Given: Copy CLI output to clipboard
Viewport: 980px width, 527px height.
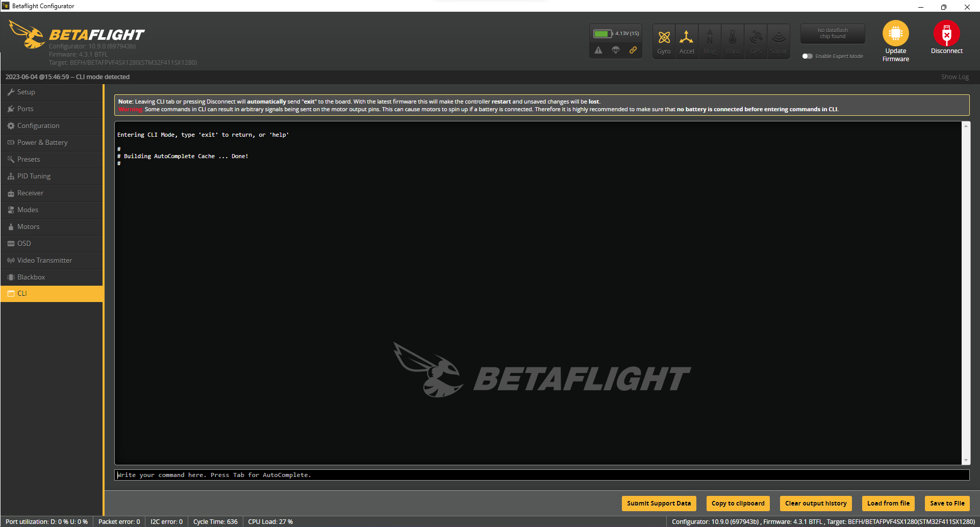Looking at the screenshot, I should point(738,504).
